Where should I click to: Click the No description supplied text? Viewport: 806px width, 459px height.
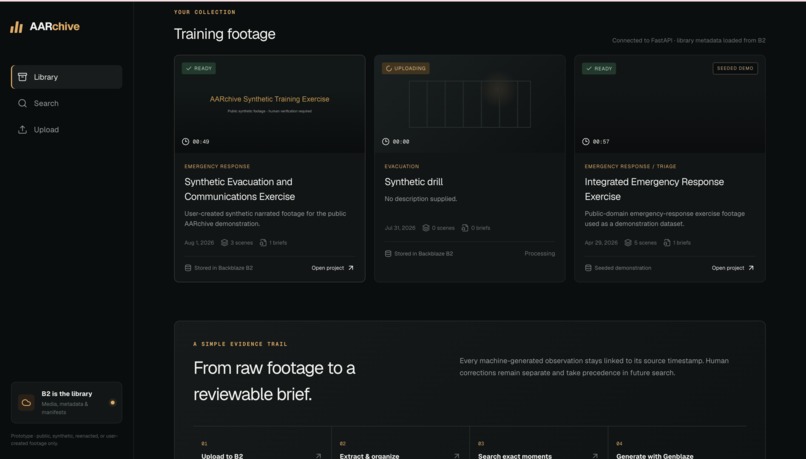coord(420,199)
